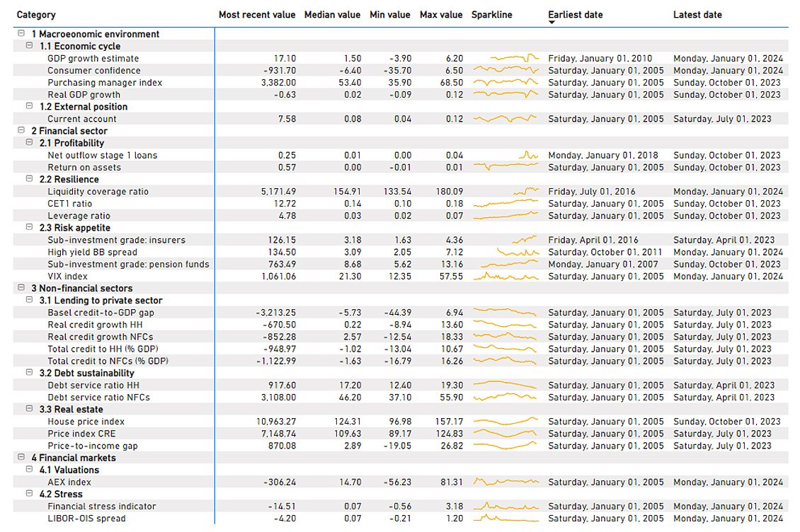The image size is (800, 532).
Task: Sort by the Earliest date column header
Action: pos(576,15)
